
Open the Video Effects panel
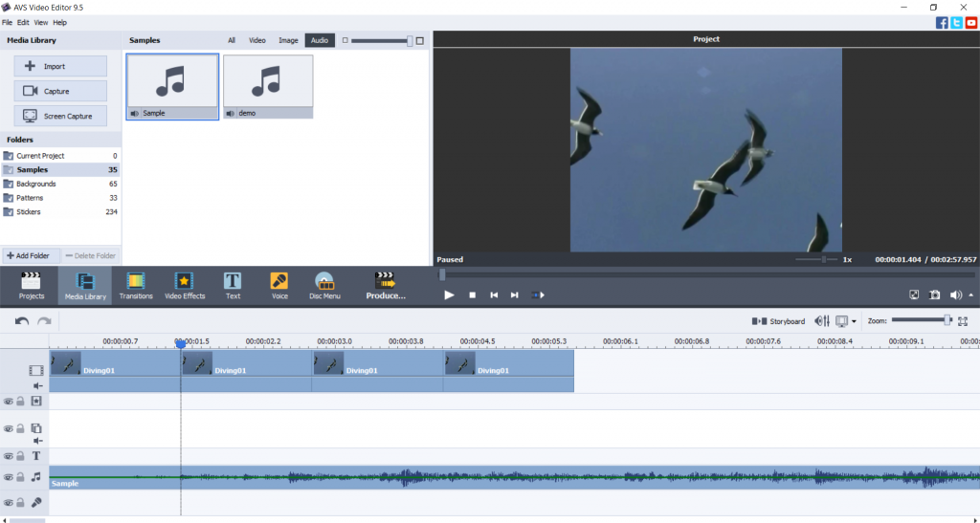pyautogui.click(x=185, y=285)
